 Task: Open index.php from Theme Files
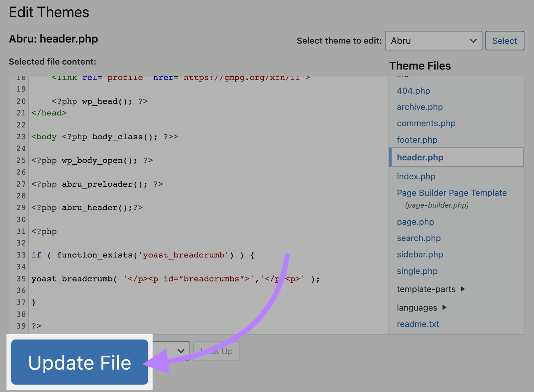(x=416, y=176)
